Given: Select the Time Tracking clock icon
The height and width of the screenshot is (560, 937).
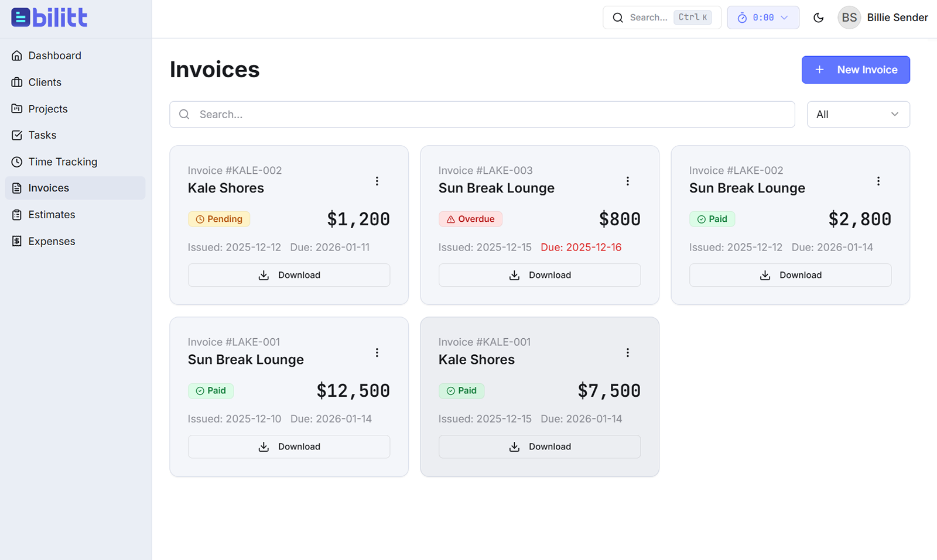Looking at the screenshot, I should point(17,162).
